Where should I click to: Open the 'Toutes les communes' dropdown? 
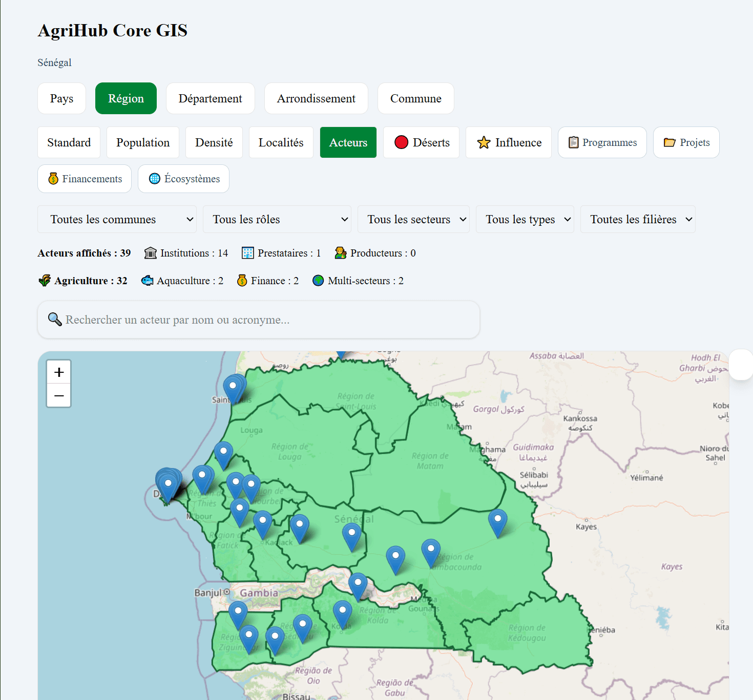pyautogui.click(x=117, y=219)
